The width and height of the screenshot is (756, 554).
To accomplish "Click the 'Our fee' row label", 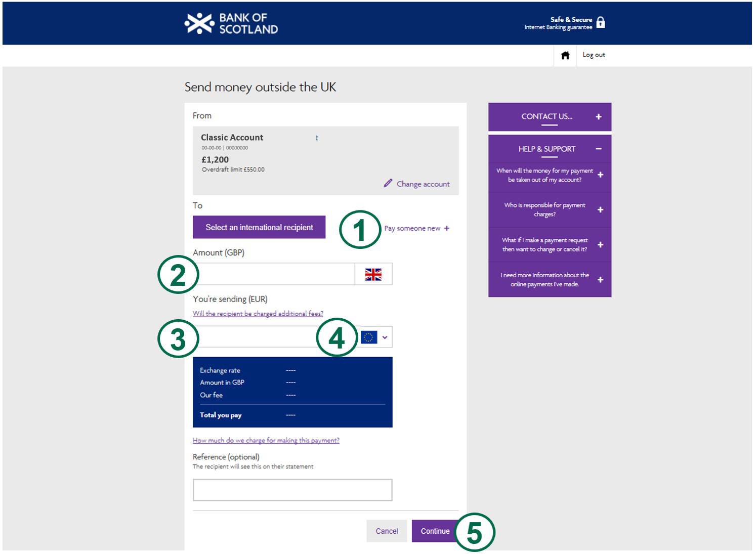I will pos(211,395).
